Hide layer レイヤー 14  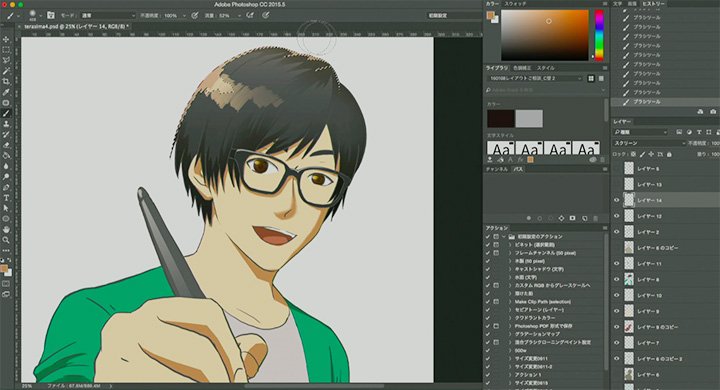[x=617, y=200]
